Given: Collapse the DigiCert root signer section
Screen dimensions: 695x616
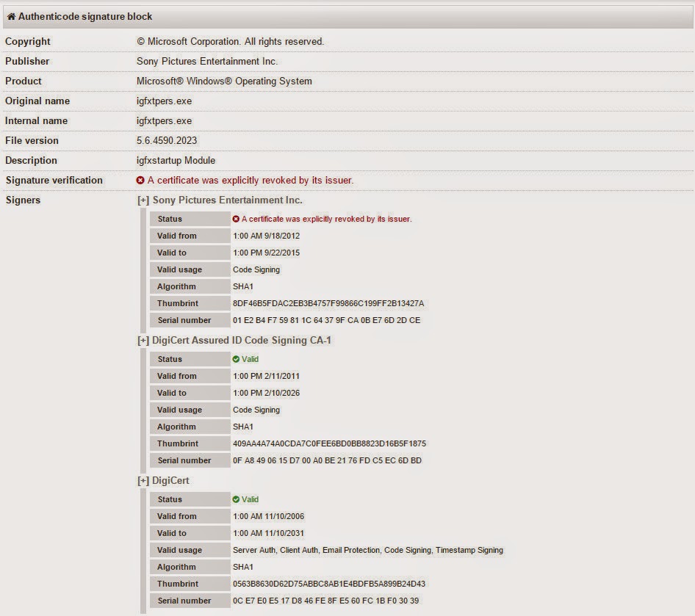Looking at the screenshot, I should point(143,481).
